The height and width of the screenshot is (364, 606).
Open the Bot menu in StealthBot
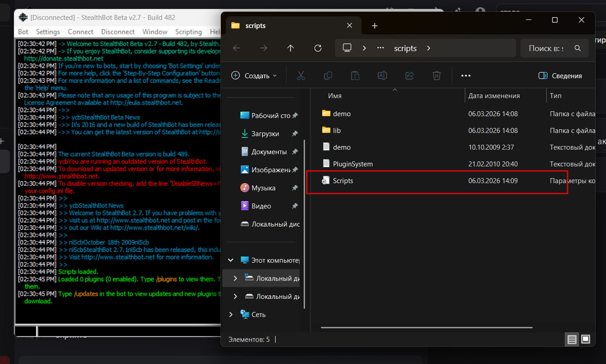pos(23,32)
